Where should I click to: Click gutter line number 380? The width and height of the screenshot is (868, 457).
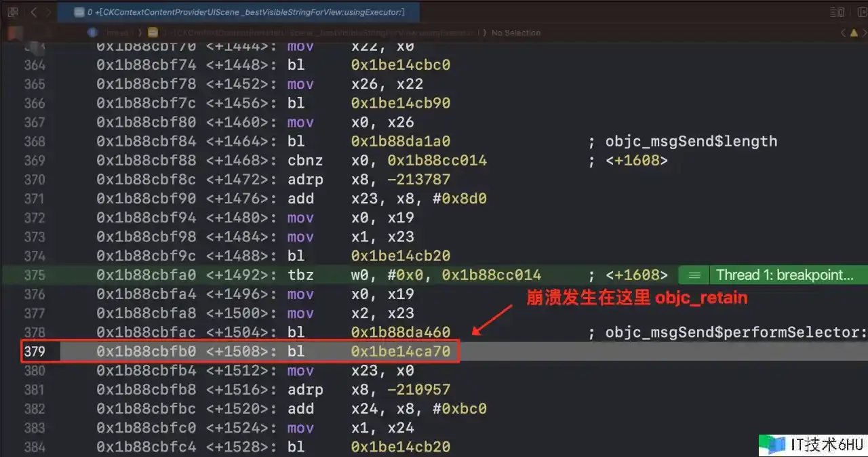34,371
